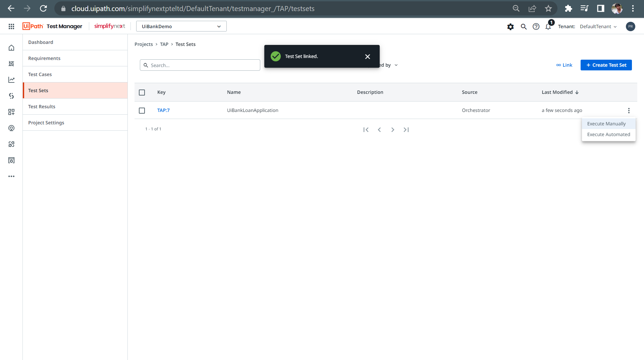Click the header search magnifier icon

point(524,26)
